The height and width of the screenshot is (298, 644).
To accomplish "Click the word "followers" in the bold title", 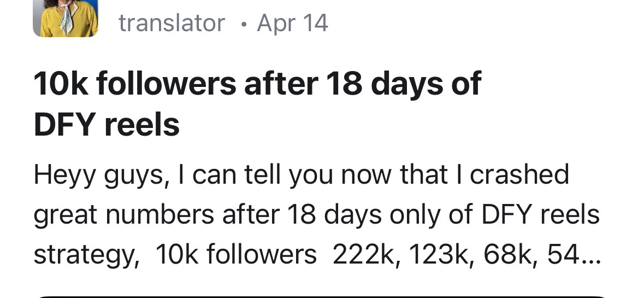I will pyautogui.click(x=166, y=84).
